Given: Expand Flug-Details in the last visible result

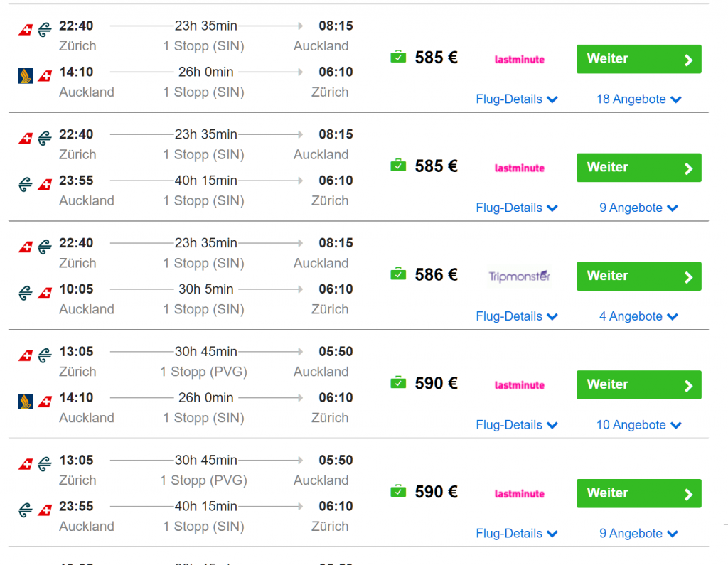Looking at the screenshot, I should (516, 534).
